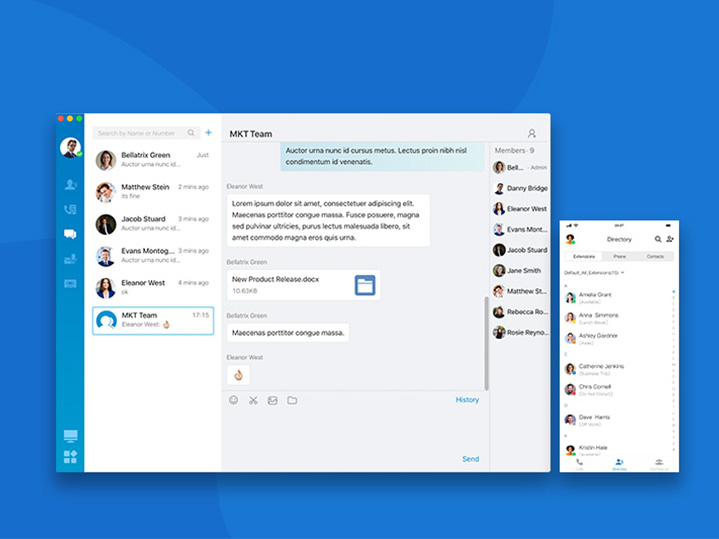Open the emoji picker icon
Viewport: 719px width, 539px height.
[233, 400]
